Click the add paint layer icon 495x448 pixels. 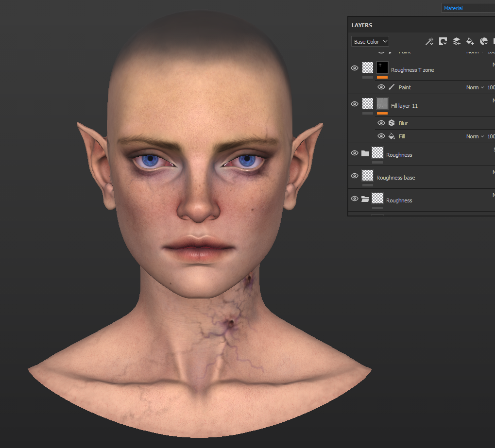tap(457, 41)
